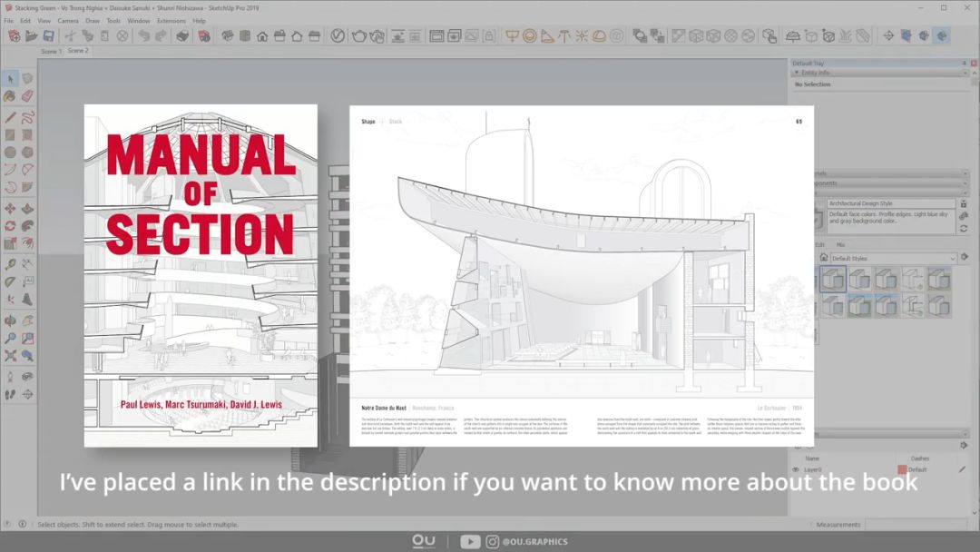Click the Undo arrow in toolbar
Screen dimensions: 980x552
(143, 35)
